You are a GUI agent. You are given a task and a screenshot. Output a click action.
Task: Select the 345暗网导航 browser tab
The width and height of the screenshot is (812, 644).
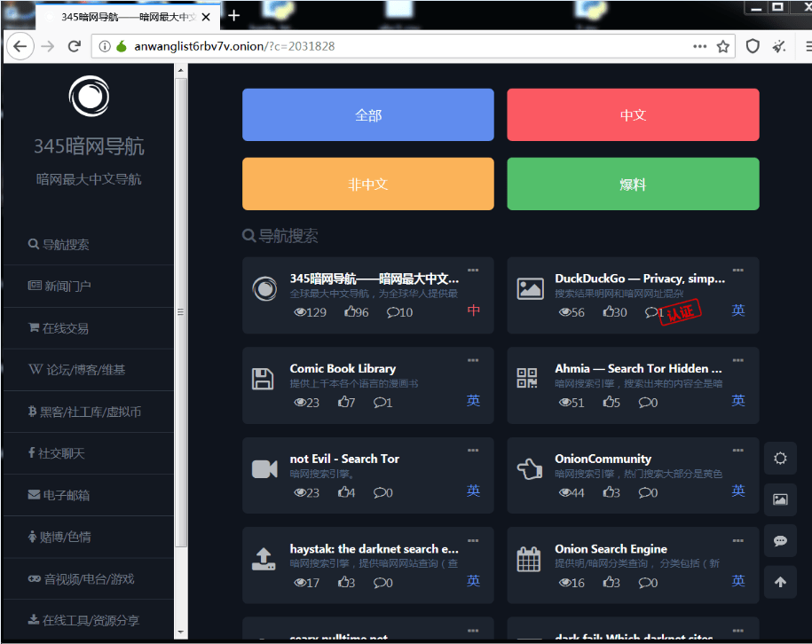pyautogui.click(x=127, y=17)
